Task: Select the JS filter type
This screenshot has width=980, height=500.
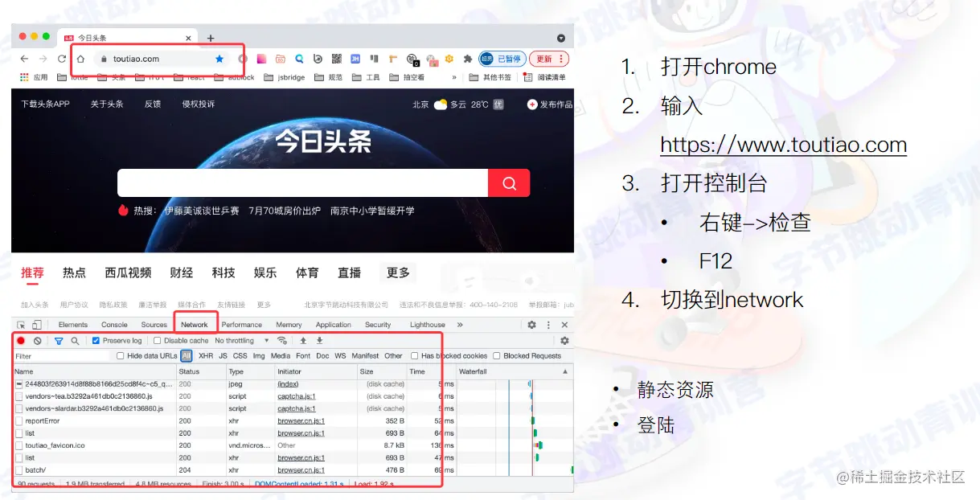Action: (x=223, y=356)
